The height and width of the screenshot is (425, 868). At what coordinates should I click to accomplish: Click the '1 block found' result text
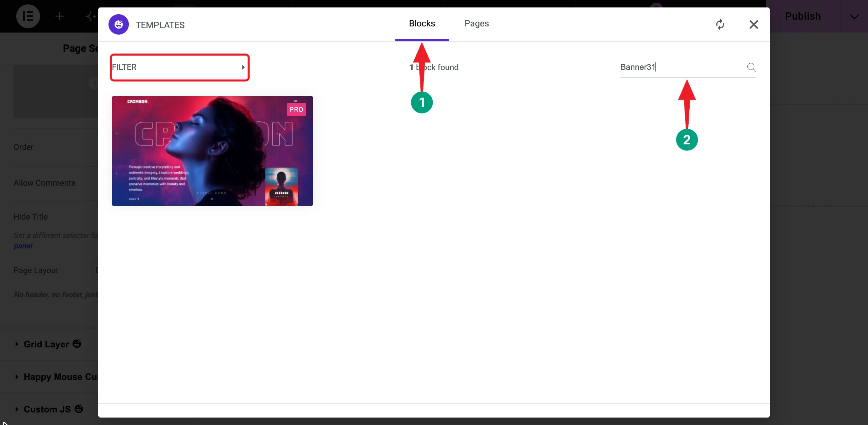[434, 67]
